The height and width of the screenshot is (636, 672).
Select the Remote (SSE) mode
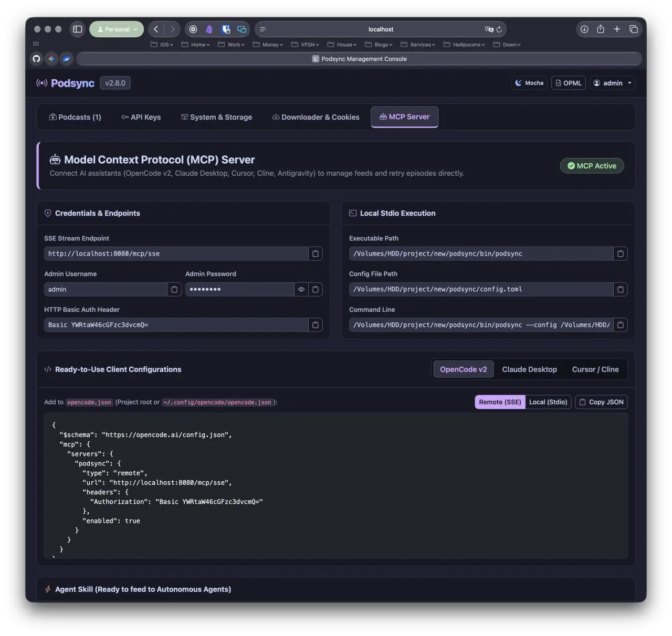[500, 402]
